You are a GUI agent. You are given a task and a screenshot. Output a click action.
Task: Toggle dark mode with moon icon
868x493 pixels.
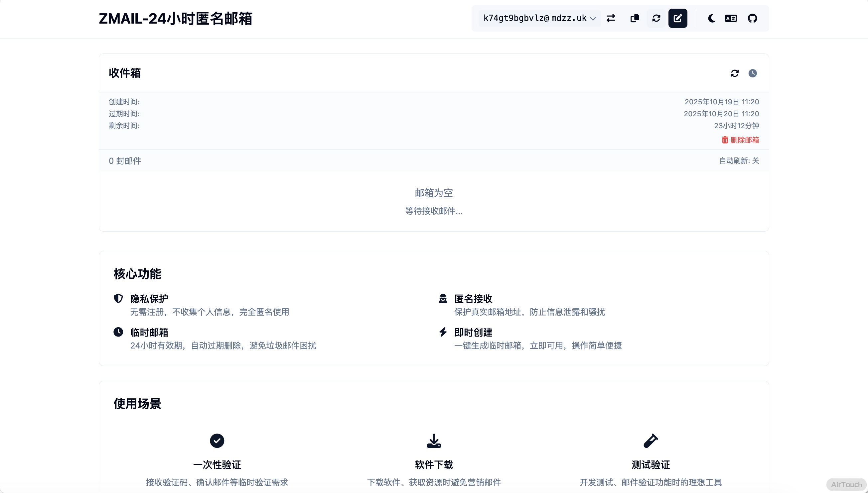pyautogui.click(x=711, y=18)
